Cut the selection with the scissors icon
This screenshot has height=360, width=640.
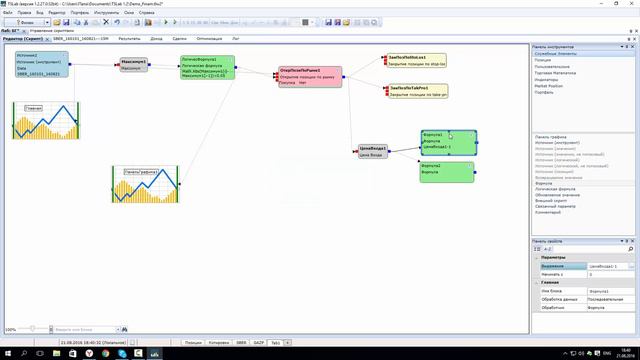[x=86, y=22]
